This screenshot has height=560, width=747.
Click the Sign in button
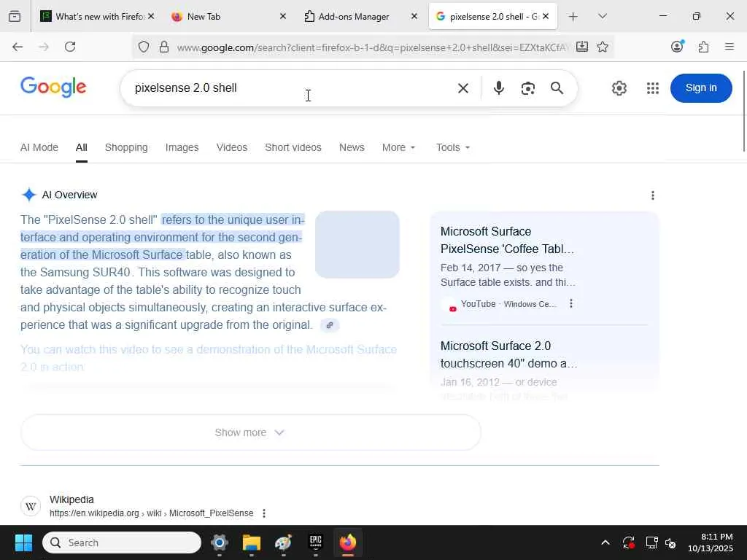(701, 88)
